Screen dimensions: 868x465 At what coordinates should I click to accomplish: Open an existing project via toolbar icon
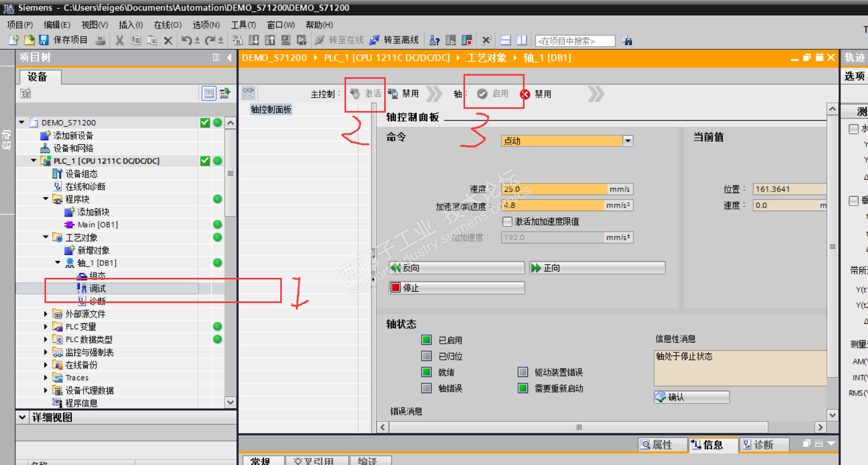[x=29, y=40]
